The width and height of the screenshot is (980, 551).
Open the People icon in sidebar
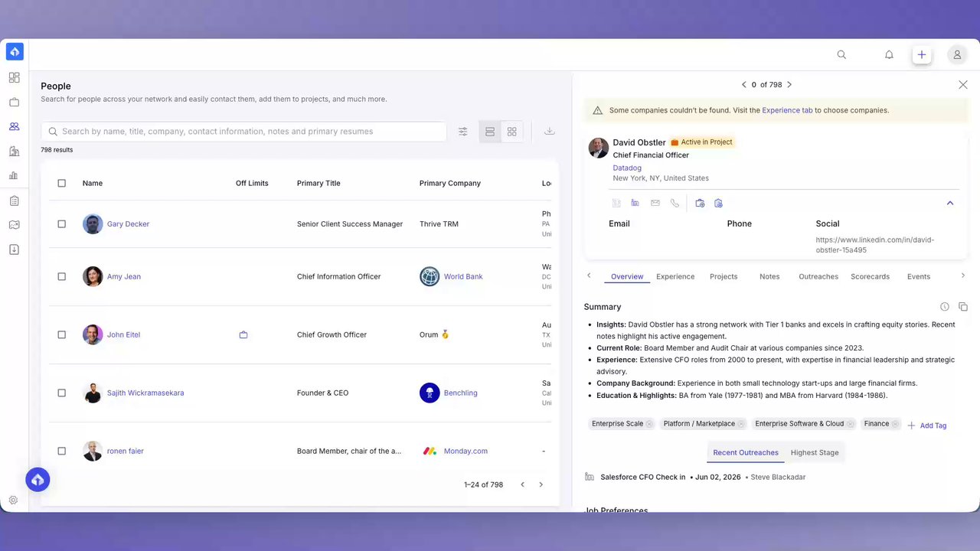(x=14, y=126)
